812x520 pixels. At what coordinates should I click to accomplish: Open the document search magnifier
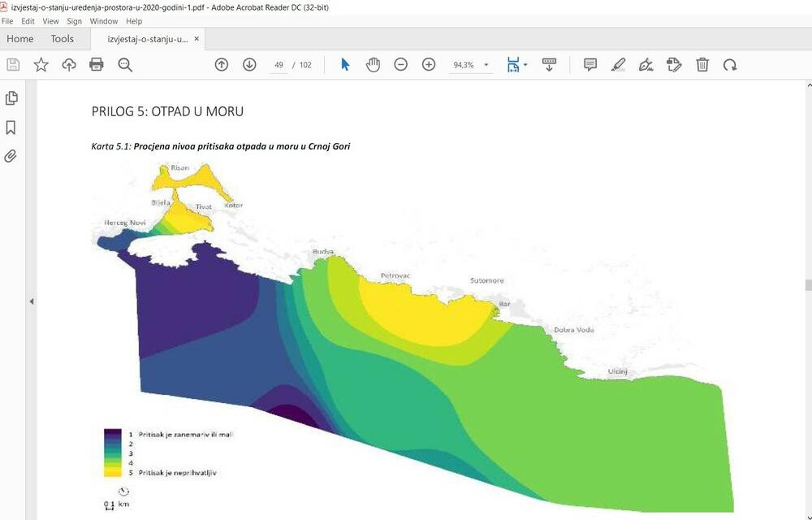coord(123,64)
